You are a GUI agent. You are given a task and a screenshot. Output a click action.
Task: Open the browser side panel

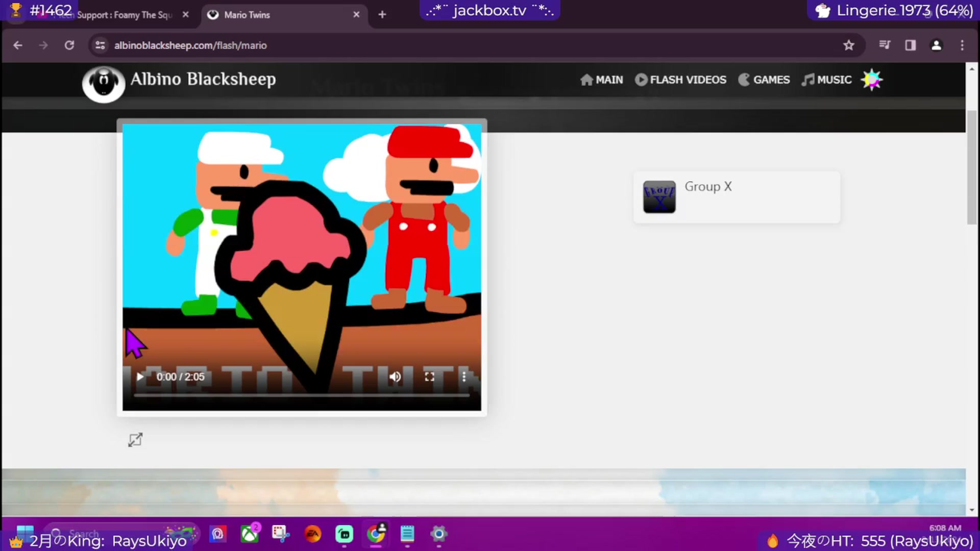pos(910,45)
